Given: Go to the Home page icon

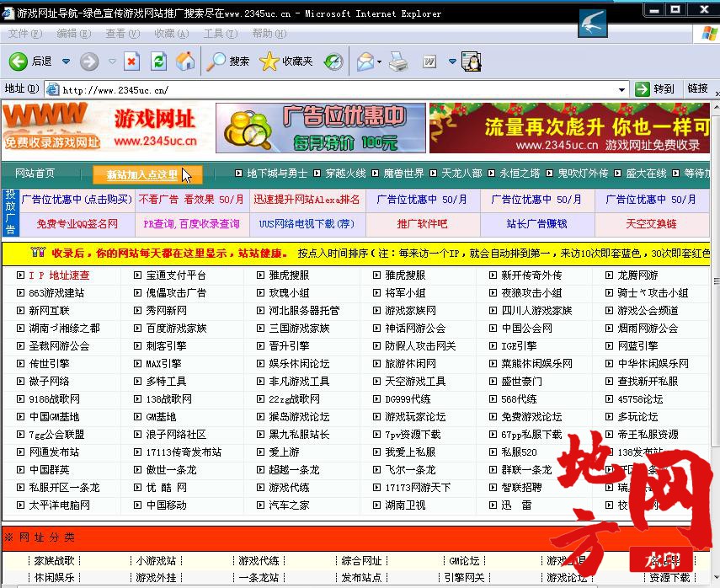Looking at the screenshot, I should point(185,61).
